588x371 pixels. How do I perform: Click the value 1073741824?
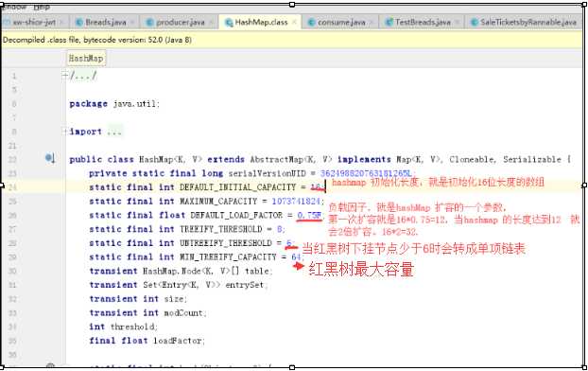click(296, 202)
